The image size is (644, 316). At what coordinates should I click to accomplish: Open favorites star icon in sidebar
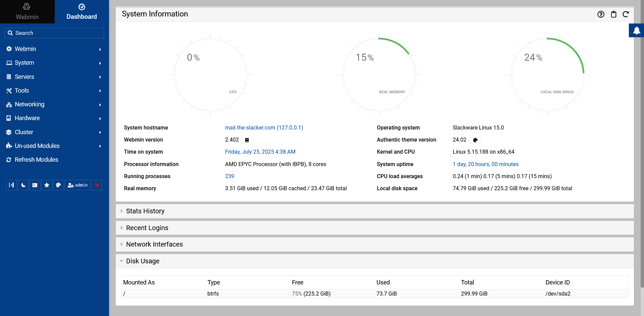[47, 185]
